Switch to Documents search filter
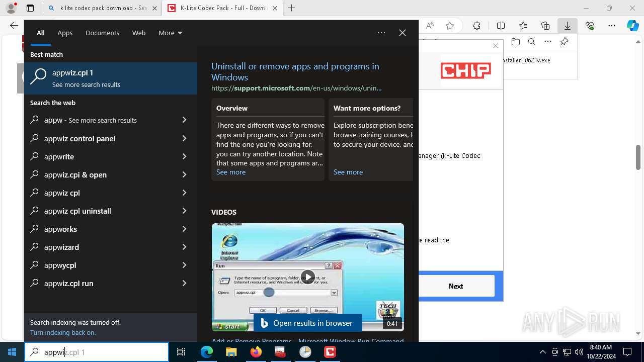Image resolution: width=644 pixels, height=362 pixels. coord(102,33)
